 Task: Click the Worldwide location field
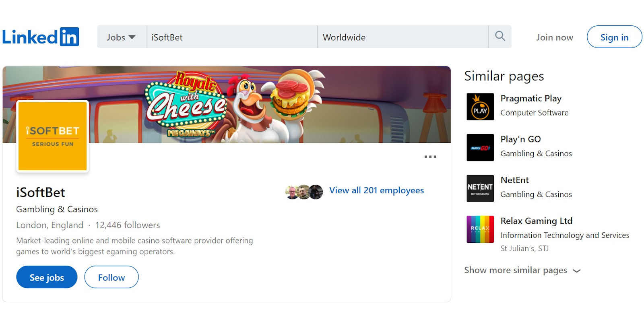[403, 37]
